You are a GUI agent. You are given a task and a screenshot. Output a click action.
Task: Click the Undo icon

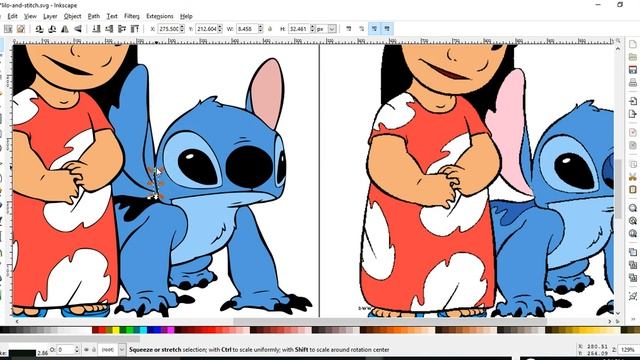coord(633,132)
